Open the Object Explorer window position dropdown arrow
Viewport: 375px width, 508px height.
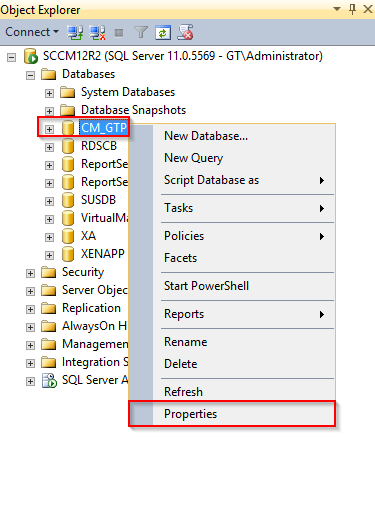(x=337, y=9)
